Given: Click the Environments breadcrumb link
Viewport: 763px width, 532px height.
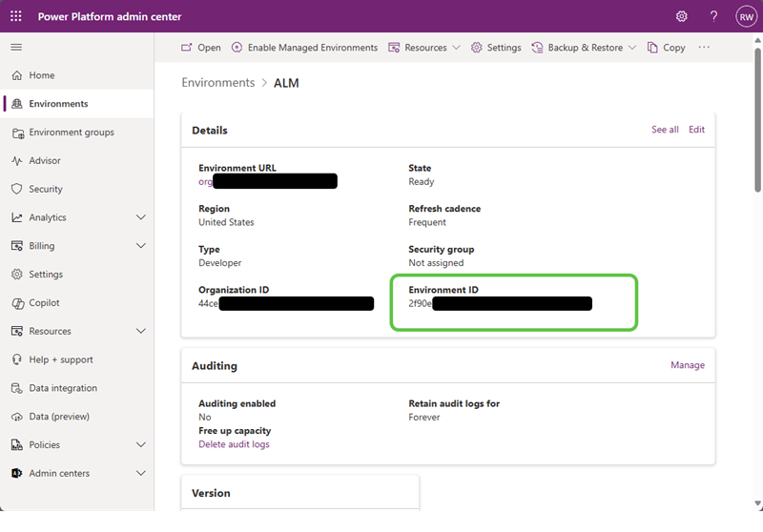Looking at the screenshot, I should point(218,83).
